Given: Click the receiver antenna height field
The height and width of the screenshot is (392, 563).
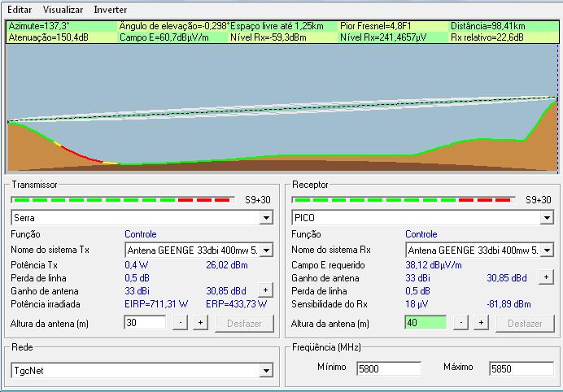Looking at the screenshot, I should 426,323.
